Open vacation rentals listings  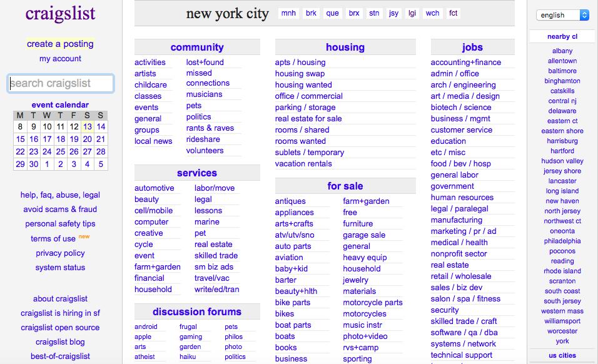pos(303,163)
